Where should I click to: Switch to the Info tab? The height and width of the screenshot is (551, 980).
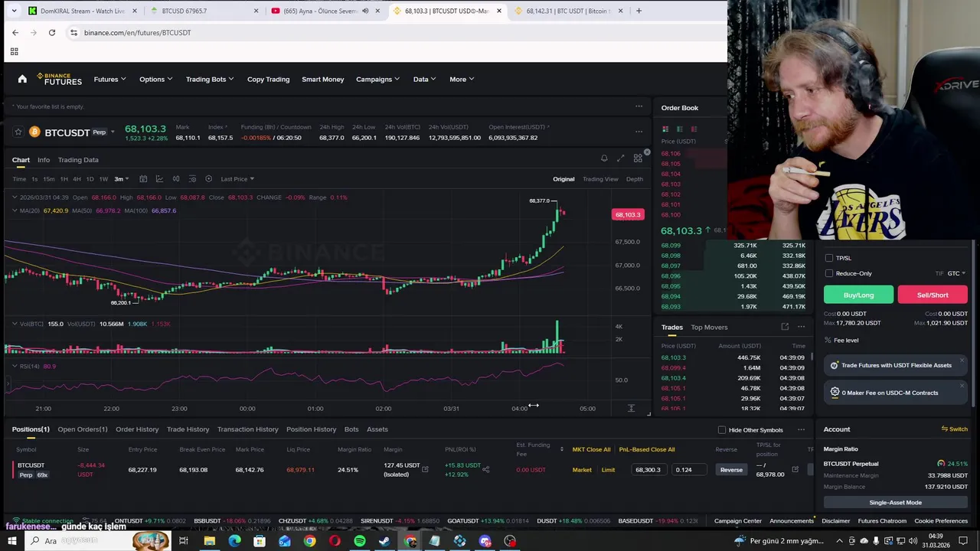click(x=44, y=160)
